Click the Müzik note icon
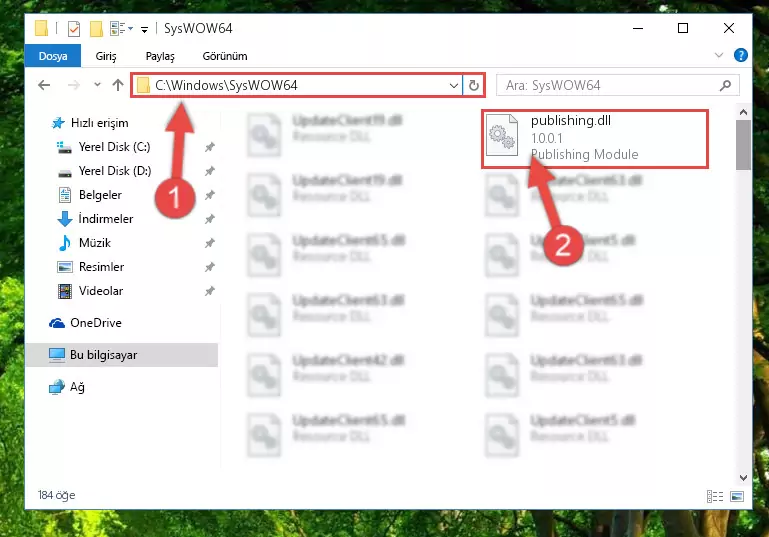 click(x=65, y=243)
